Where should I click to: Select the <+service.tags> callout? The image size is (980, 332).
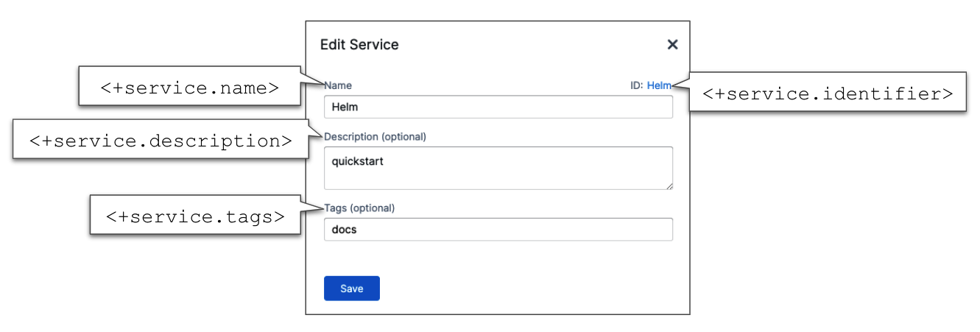[x=195, y=216]
